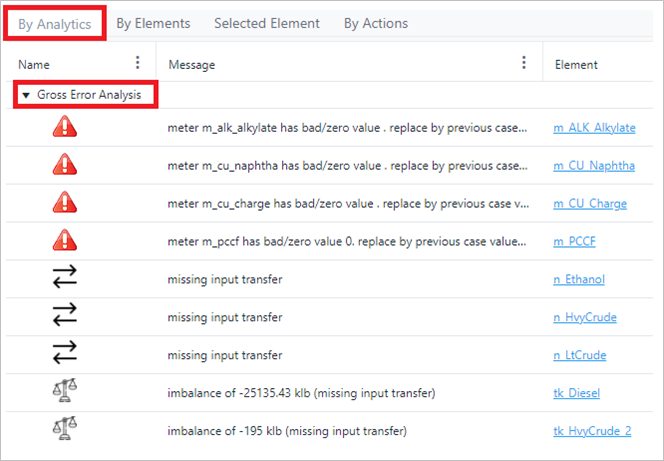Click the red warning icon for m_ALK_Alkylate
Viewport: 664px width, 461px height.
pyautogui.click(x=65, y=128)
